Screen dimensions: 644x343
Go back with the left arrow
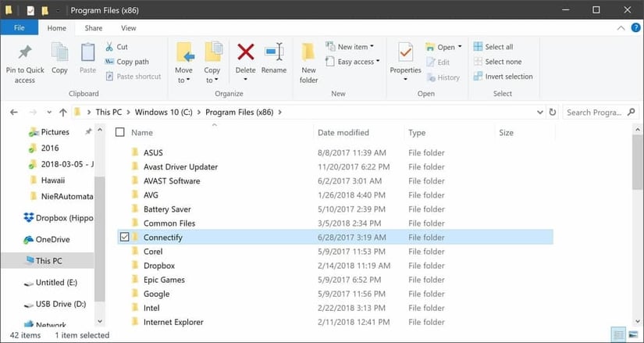pyautogui.click(x=14, y=113)
